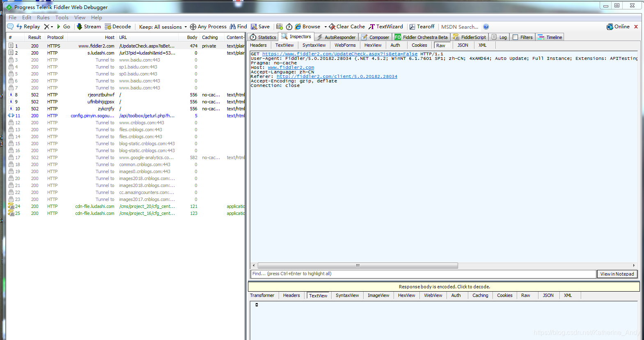Image resolution: width=644 pixels, height=340 pixels.
Task: Click the Fiddler app icon in title bar
Action: [x=9, y=7]
